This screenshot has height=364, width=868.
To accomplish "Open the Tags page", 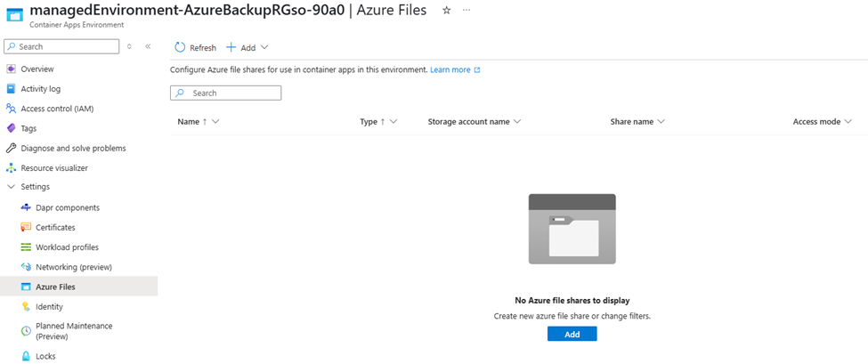I will [28, 128].
